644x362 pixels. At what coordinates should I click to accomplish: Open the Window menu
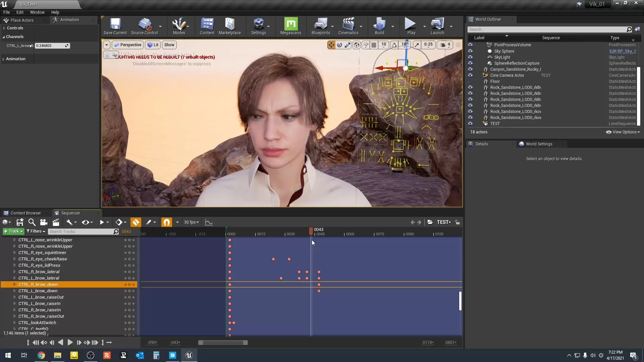point(37,12)
